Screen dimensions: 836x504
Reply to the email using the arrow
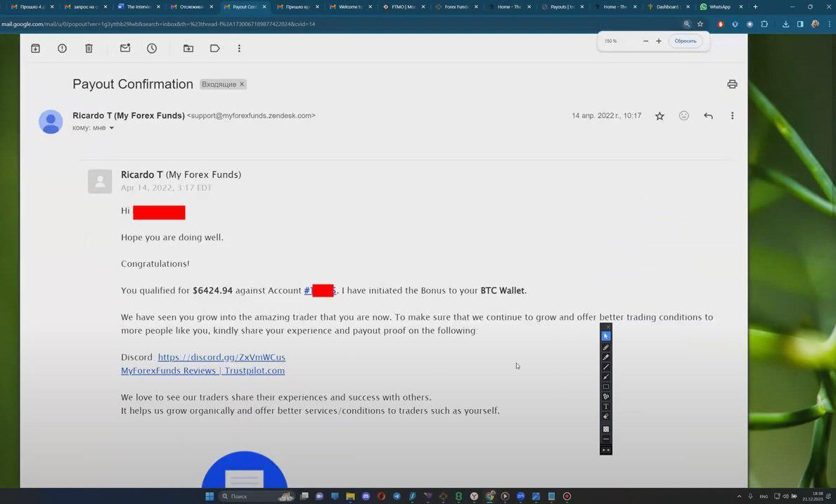point(708,115)
